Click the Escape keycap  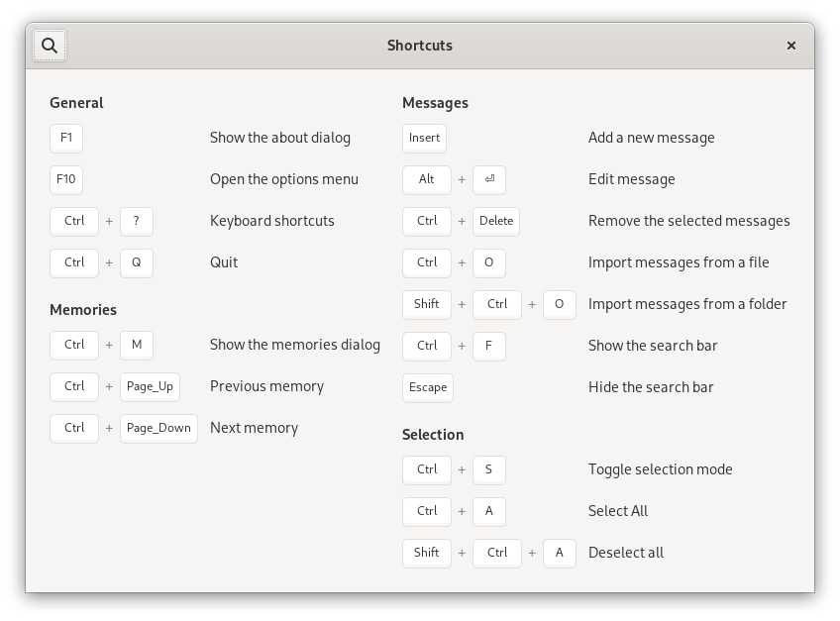click(428, 387)
